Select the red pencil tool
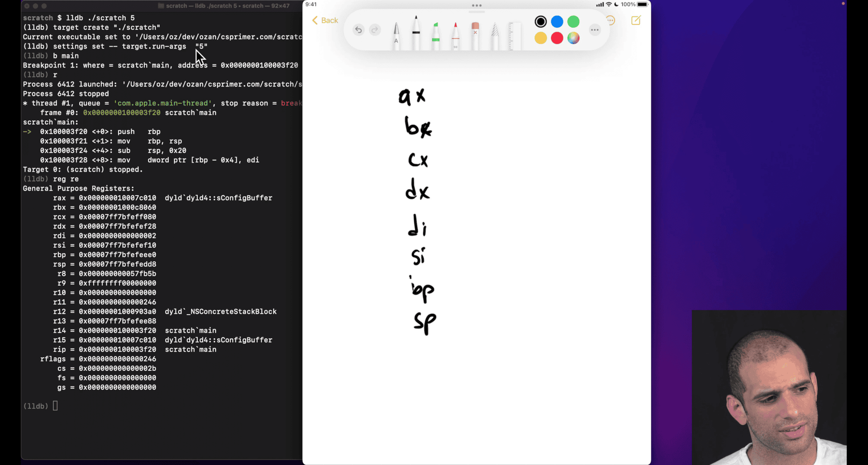The width and height of the screenshot is (868, 465). pyautogui.click(x=455, y=34)
